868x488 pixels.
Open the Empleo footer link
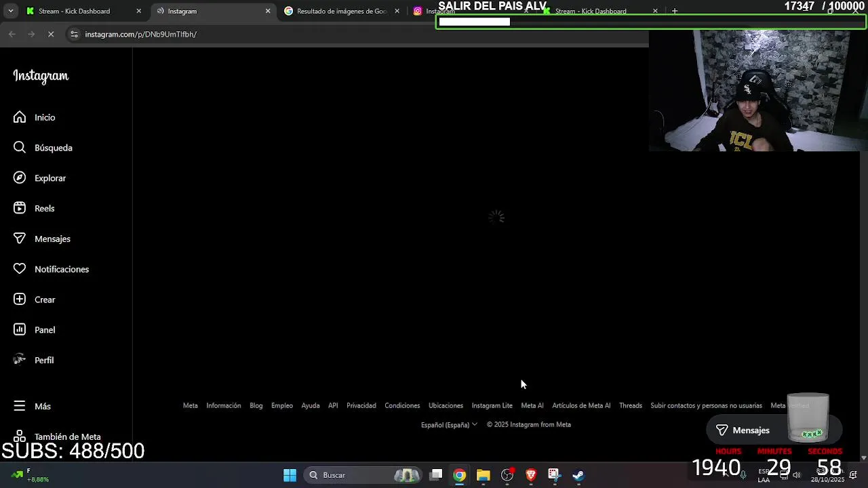click(282, 406)
